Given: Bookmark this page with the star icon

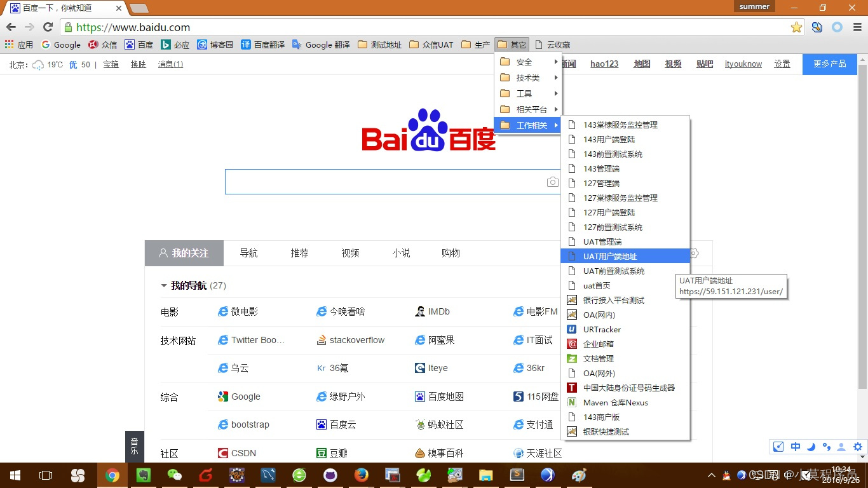Looking at the screenshot, I should [x=796, y=27].
